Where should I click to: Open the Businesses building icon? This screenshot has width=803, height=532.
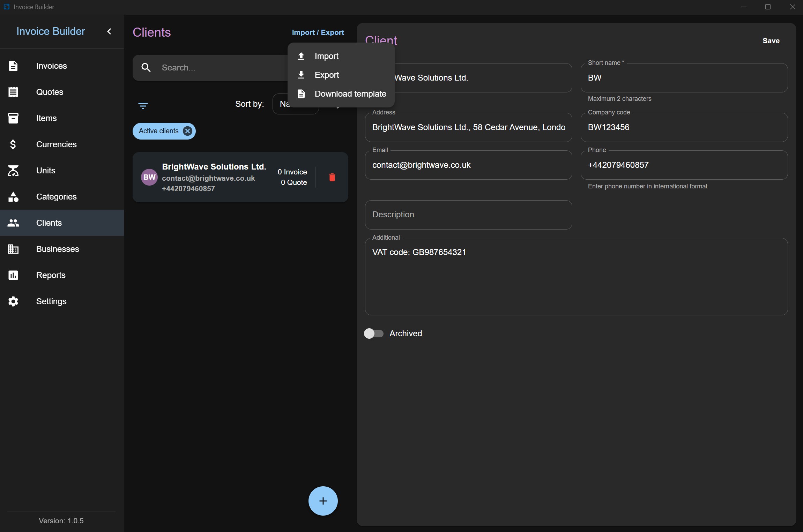click(13, 249)
